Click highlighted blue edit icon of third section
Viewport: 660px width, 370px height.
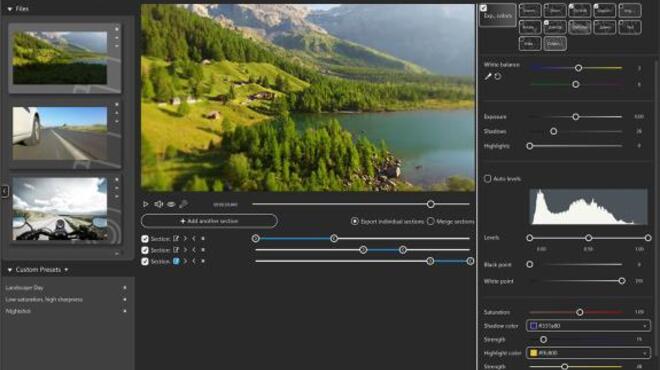pyautogui.click(x=176, y=261)
